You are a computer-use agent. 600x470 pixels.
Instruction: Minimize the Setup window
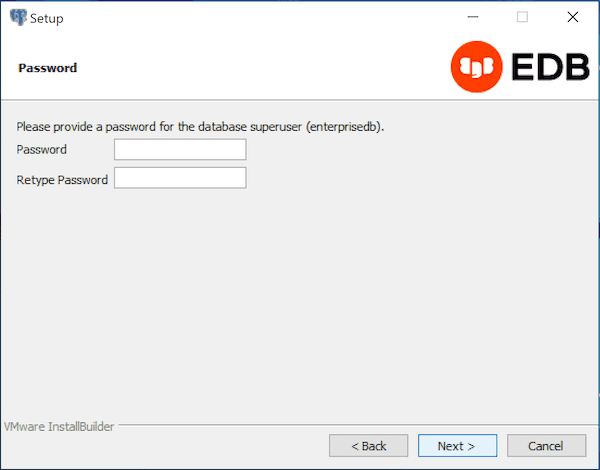tap(471, 17)
